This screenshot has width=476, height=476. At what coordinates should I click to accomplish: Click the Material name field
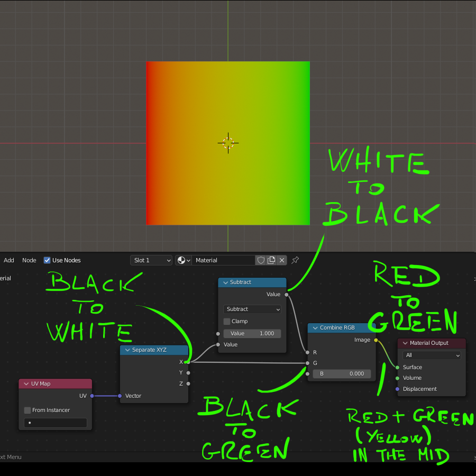(x=223, y=260)
